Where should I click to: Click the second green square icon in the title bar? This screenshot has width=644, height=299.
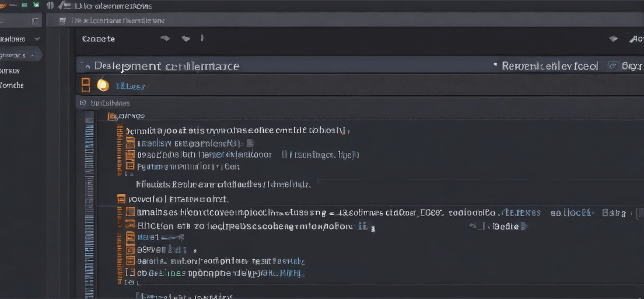pyautogui.click(x=36, y=5)
